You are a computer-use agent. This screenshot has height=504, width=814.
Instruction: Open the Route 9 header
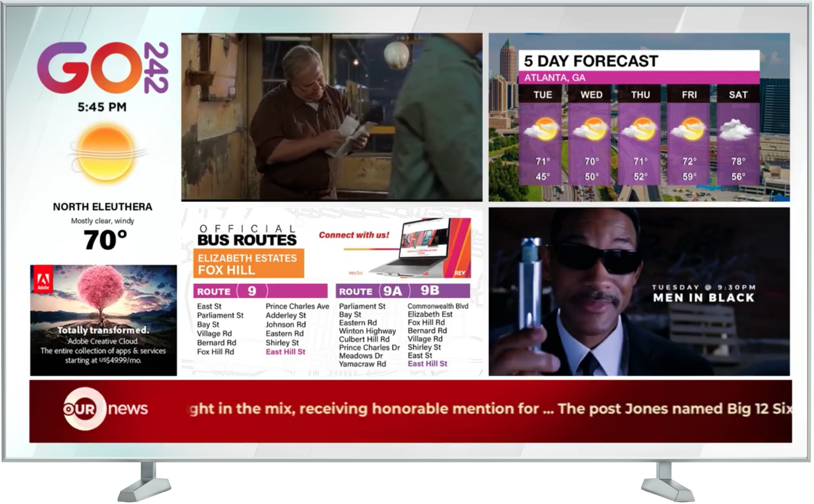(x=260, y=291)
